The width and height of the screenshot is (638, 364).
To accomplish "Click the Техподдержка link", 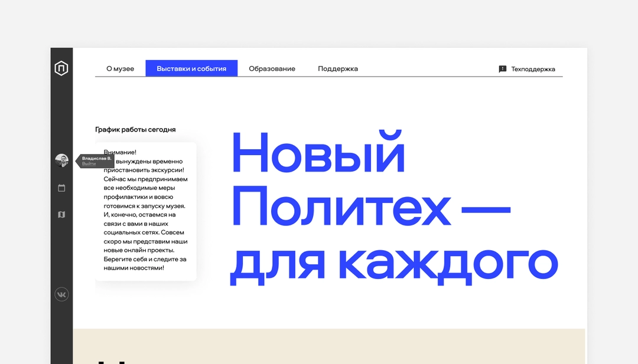I will 533,69.
